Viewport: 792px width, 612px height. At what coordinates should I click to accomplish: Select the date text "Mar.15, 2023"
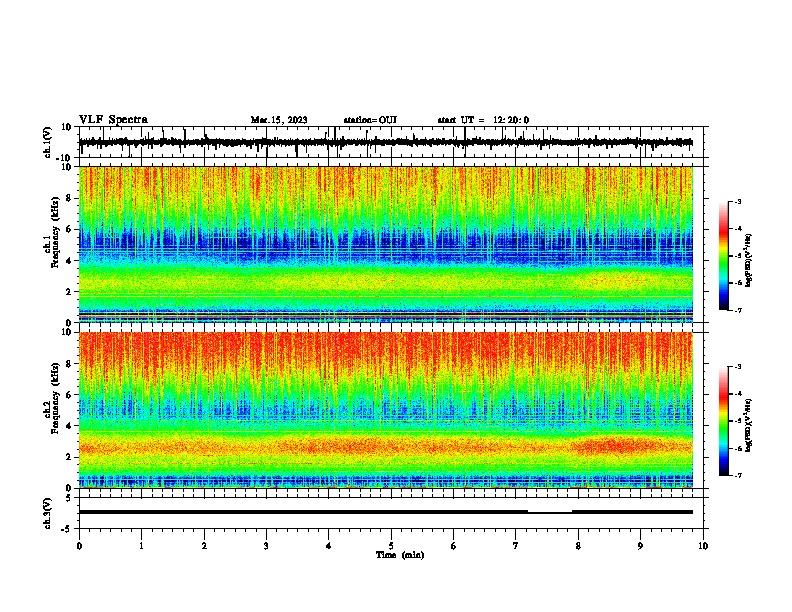[279, 120]
